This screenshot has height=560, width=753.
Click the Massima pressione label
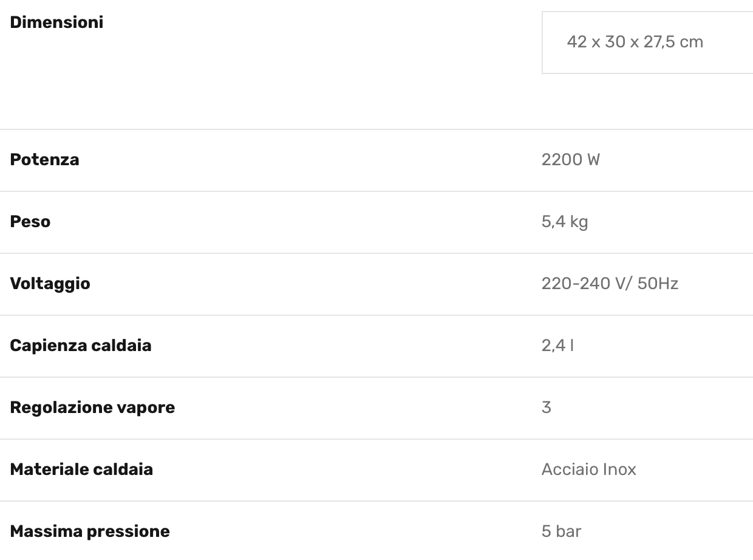click(x=90, y=531)
